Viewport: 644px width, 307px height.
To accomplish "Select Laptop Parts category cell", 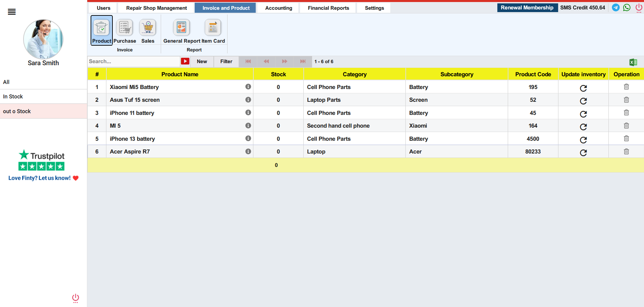I will (354, 100).
